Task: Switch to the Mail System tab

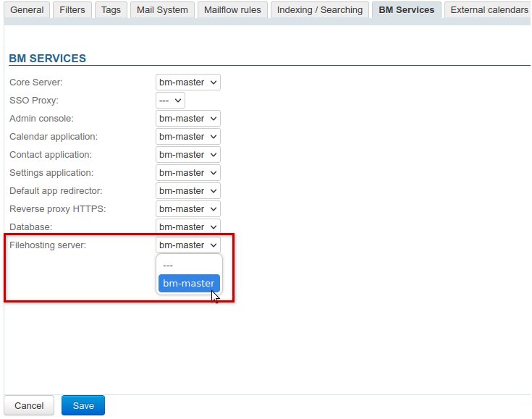Action: (x=162, y=10)
